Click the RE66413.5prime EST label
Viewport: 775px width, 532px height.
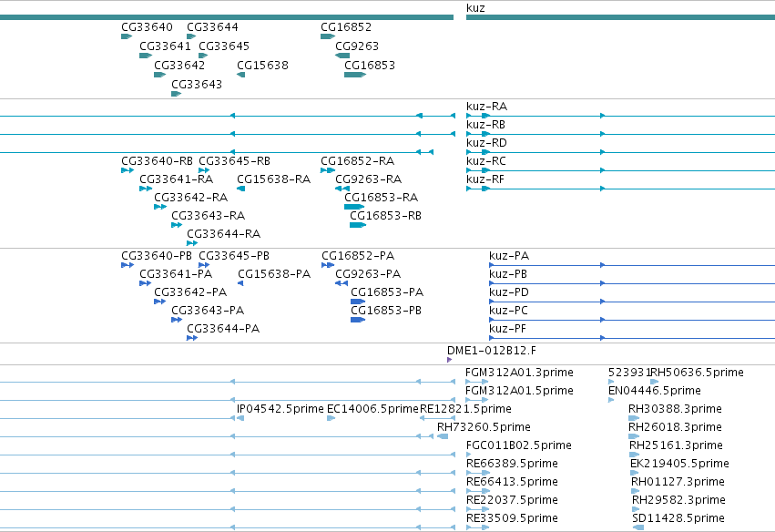coord(512,482)
